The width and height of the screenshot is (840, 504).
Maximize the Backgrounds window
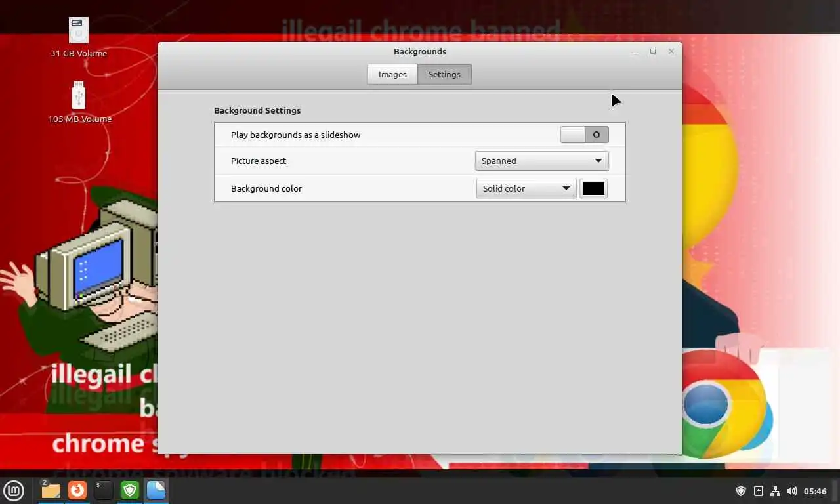click(653, 51)
